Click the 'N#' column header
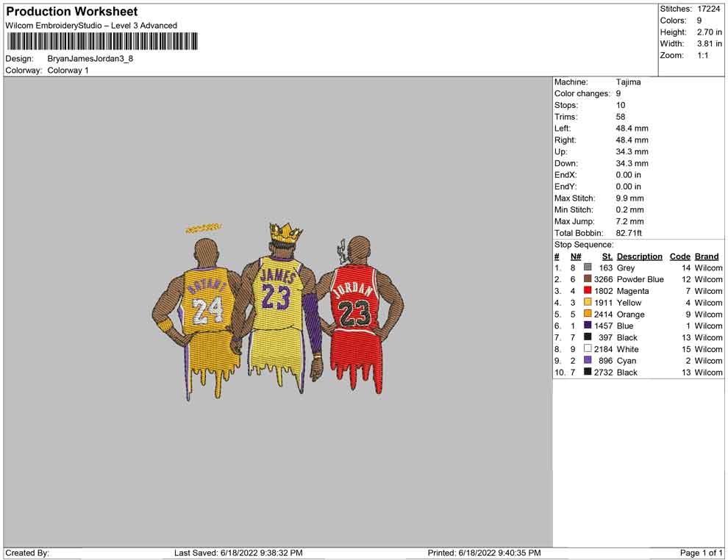The height and width of the screenshot is (560, 728). click(x=576, y=256)
